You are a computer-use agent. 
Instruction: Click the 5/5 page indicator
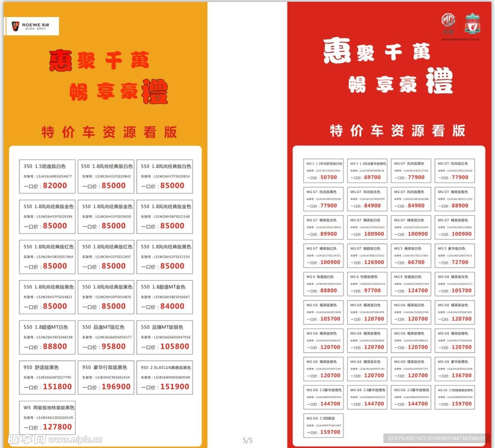click(247, 440)
